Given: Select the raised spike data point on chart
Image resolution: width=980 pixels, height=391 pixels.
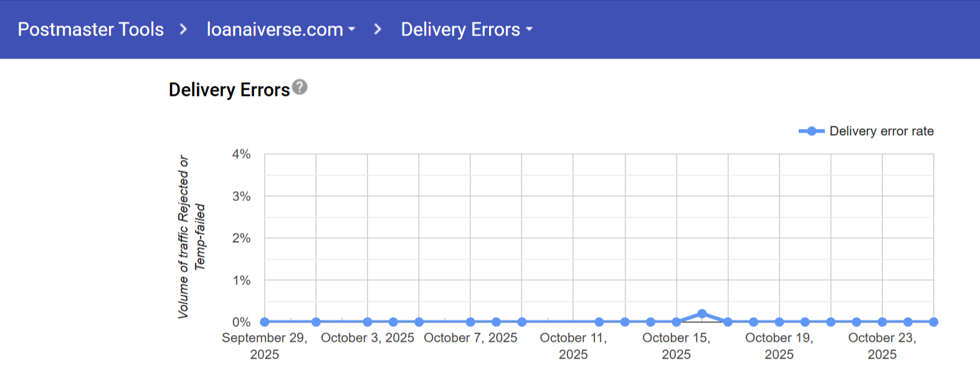Looking at the screenshot, I should [702, 314].
